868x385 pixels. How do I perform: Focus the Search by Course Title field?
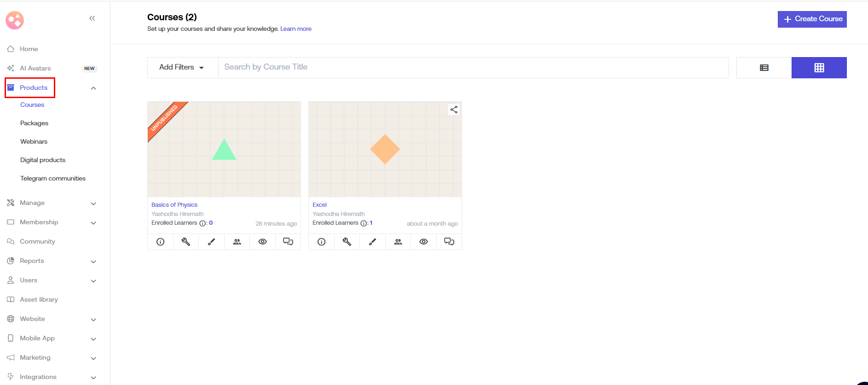click(473, 67)
